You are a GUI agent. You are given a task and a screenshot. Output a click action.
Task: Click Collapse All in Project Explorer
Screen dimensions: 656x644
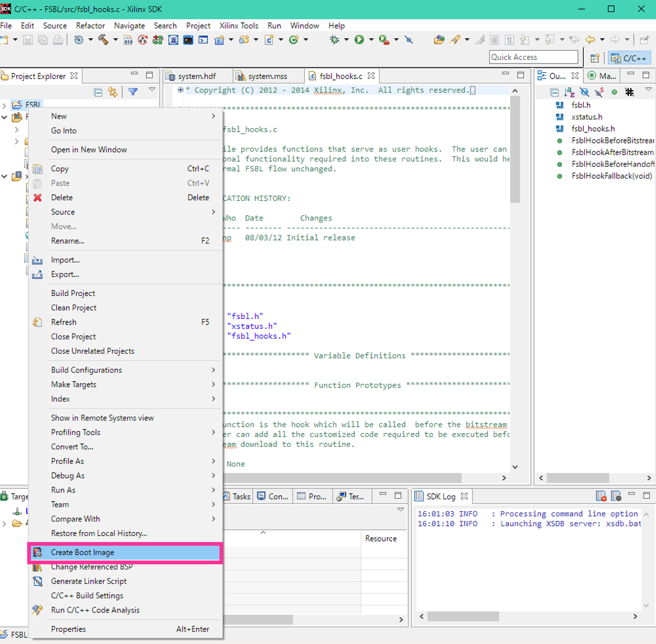pos(98,92)
